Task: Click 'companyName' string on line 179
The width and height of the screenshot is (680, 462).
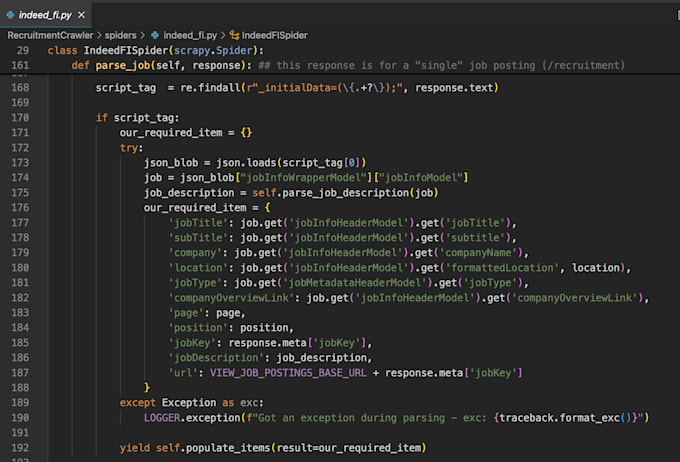Action: pyautogui.click(x=478, y=252)
